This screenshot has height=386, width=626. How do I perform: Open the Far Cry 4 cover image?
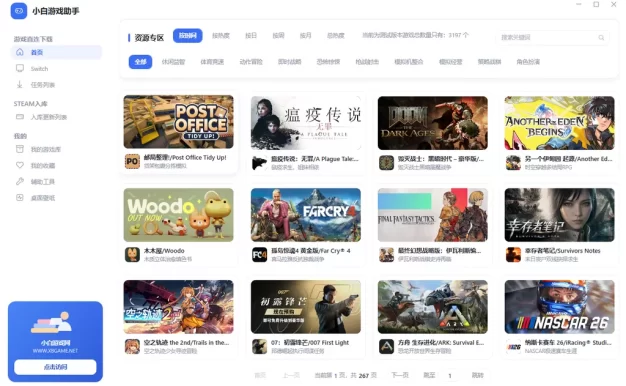[306, 215]
